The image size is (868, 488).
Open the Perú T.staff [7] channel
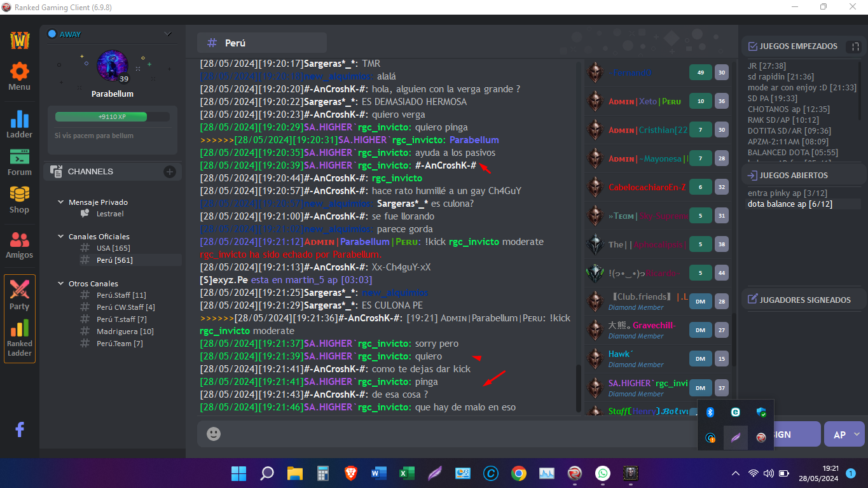(x=121, y=319)
